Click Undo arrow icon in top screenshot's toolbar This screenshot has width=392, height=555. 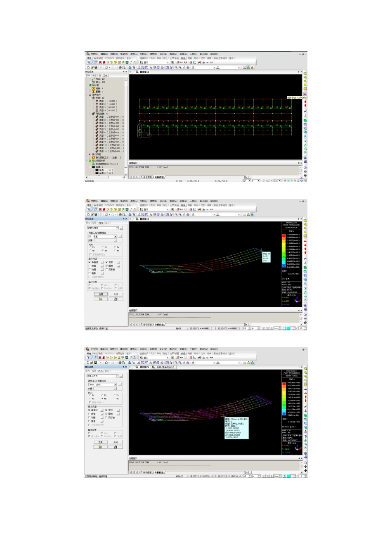(107, 67)
